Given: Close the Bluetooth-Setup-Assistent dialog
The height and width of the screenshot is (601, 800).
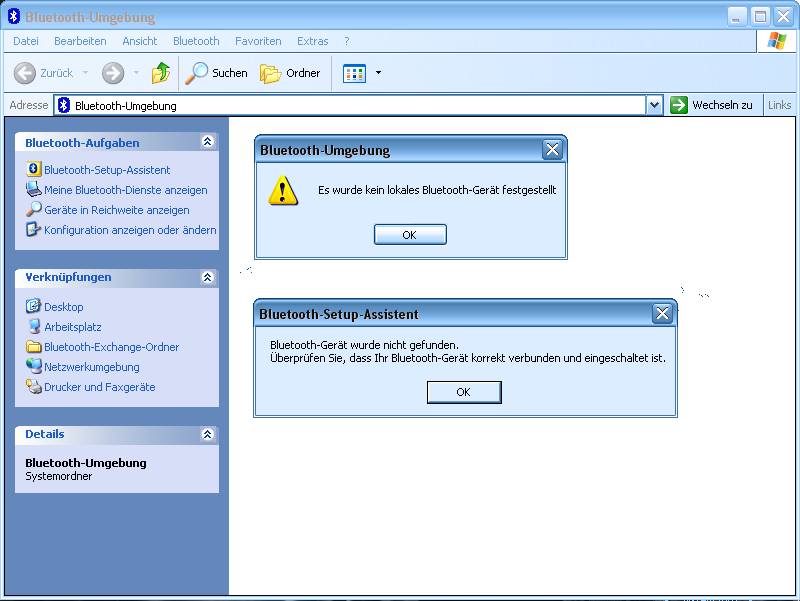Looking at the screenshot, I should [x=662, y=313].
